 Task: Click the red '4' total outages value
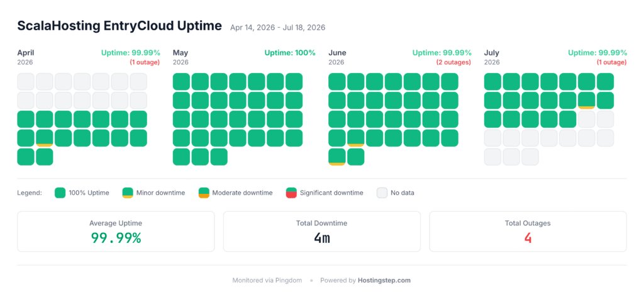(x=528, y=238)
